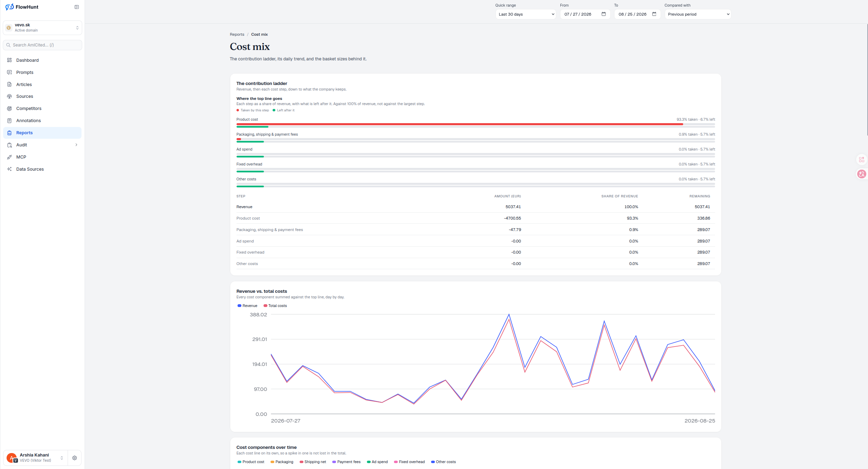Click the Data Sources sparkle icon
The image size is (868, 469).
click(9, 169)
